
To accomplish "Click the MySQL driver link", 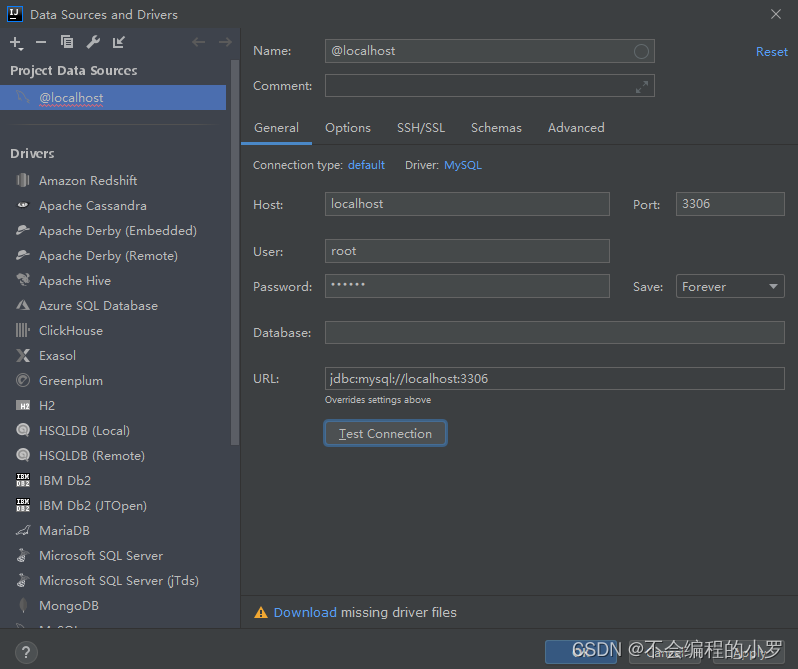I will (x=463, y=165).
